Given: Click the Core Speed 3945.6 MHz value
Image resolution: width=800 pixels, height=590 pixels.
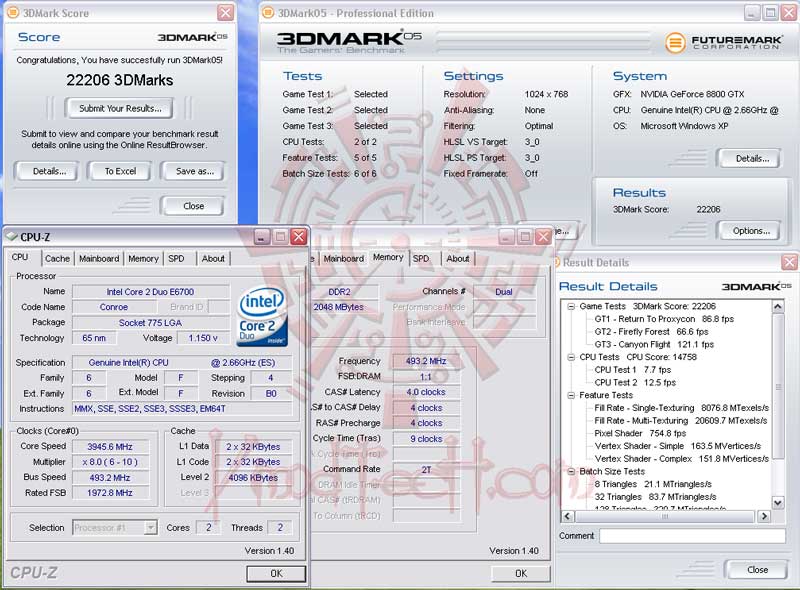Looking at the screenshot, I should pos(110,447).
